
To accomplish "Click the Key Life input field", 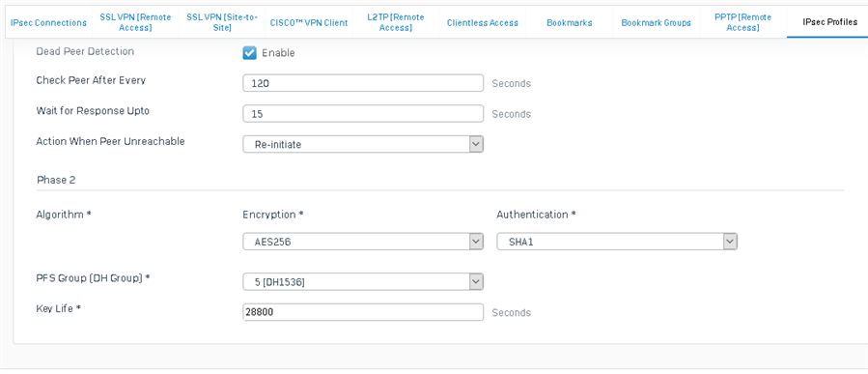I will (x=363, y=312).
